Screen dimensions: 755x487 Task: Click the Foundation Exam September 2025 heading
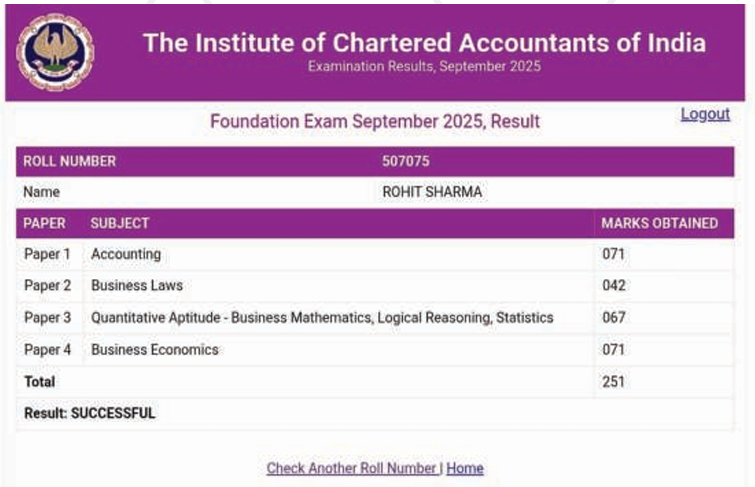click(375, 121)
